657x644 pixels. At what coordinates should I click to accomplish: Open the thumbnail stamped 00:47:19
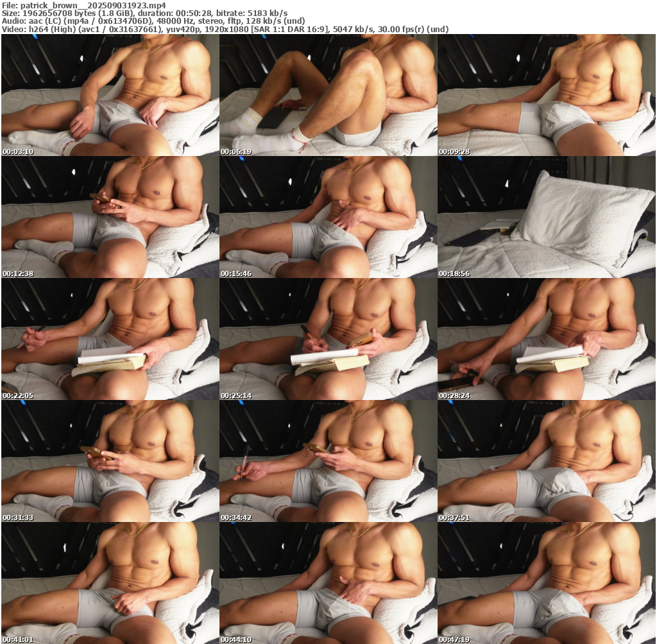point(547,583)
